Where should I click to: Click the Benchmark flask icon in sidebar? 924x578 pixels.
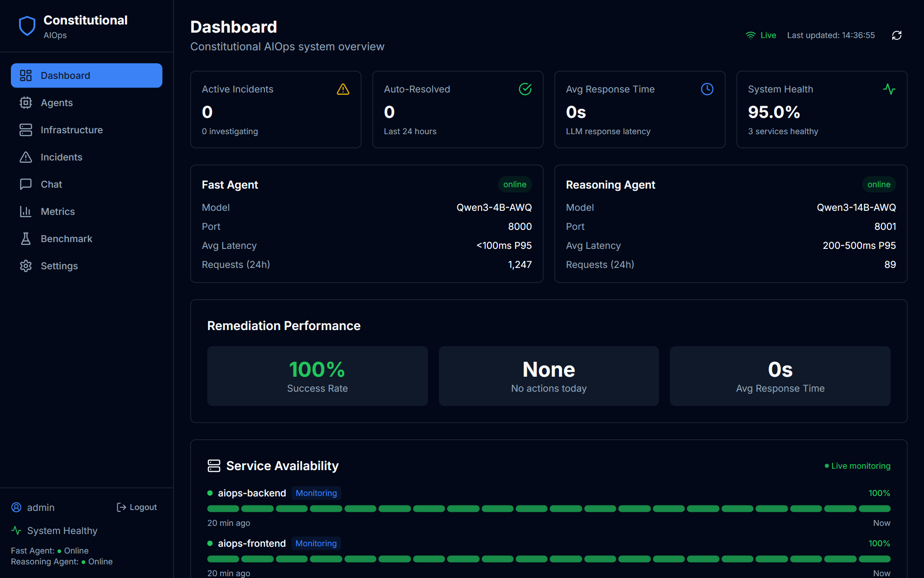pyautogui.click(x=26, y=238)
